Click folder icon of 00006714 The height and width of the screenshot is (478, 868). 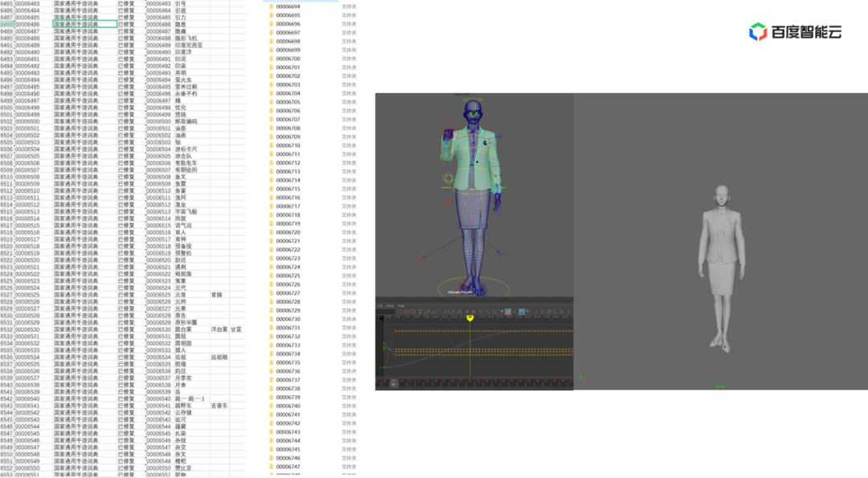click(272, 181)
